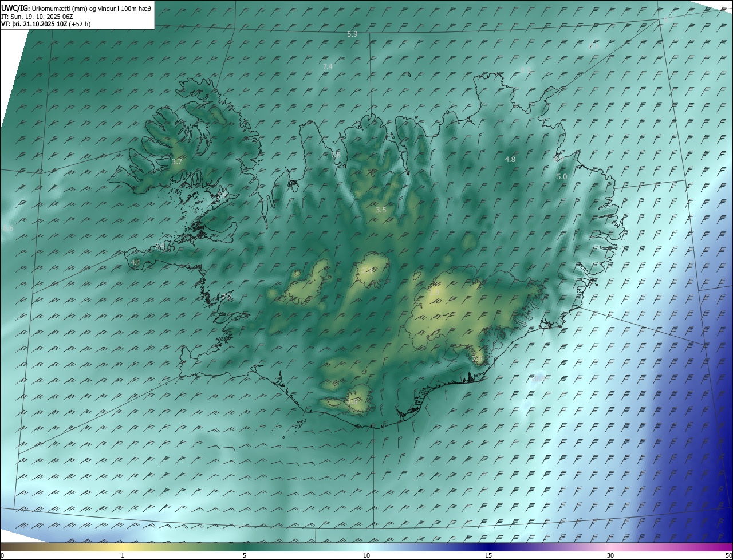This screenshot has height=560, width=733.
Task: Click the 'VT: þri. 21.10.2025 10Z (+52 h)' line
Action: 46,23
